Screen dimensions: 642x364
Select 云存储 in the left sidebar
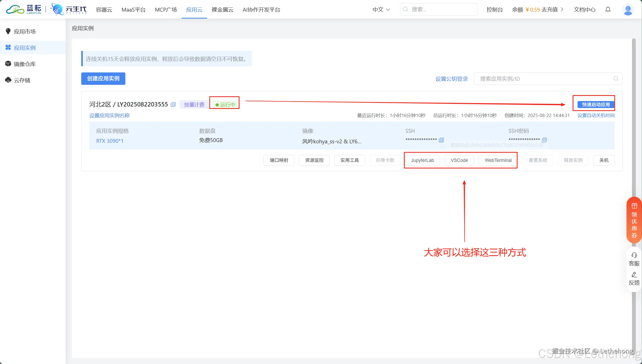click(22, 80)
